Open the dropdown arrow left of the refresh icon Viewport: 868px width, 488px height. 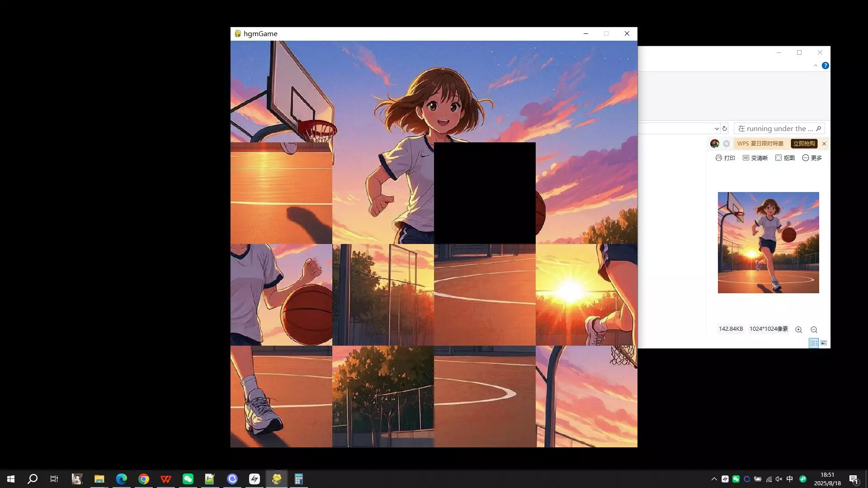point(716,128)
